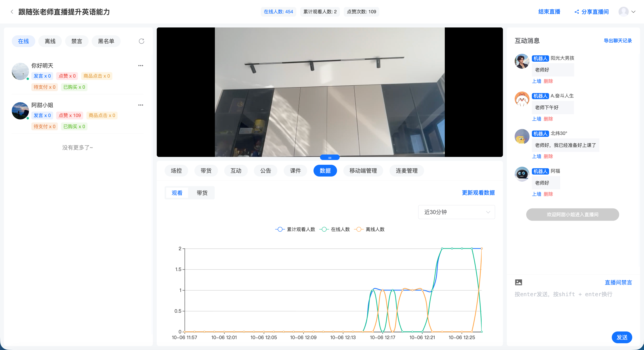This screenshot has width=644, height=350.
Task: Select the 在线 user tab
Action: (x=24, y=41)
